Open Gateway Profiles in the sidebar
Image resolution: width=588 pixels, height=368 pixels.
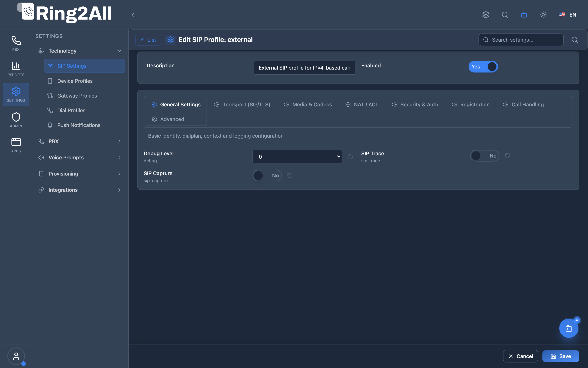[x=85, y=96]
